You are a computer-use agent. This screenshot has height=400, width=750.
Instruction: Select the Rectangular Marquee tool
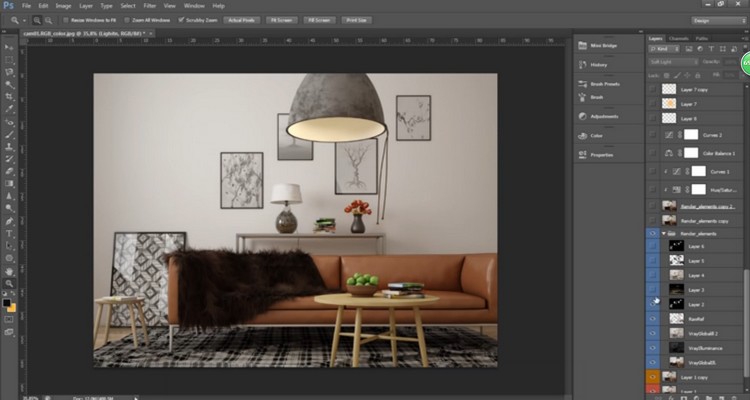click(10, 59)
